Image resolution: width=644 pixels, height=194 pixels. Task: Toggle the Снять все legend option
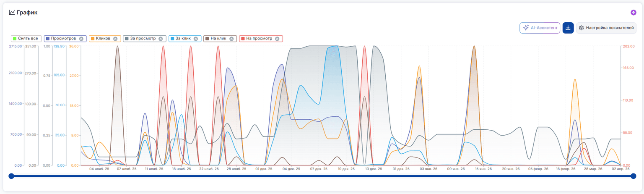(26, 39)
